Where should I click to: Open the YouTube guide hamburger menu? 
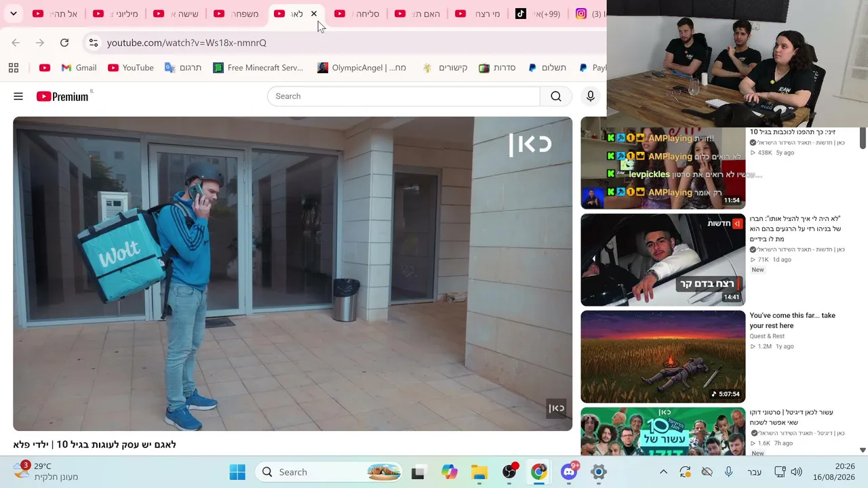point(18,96)
